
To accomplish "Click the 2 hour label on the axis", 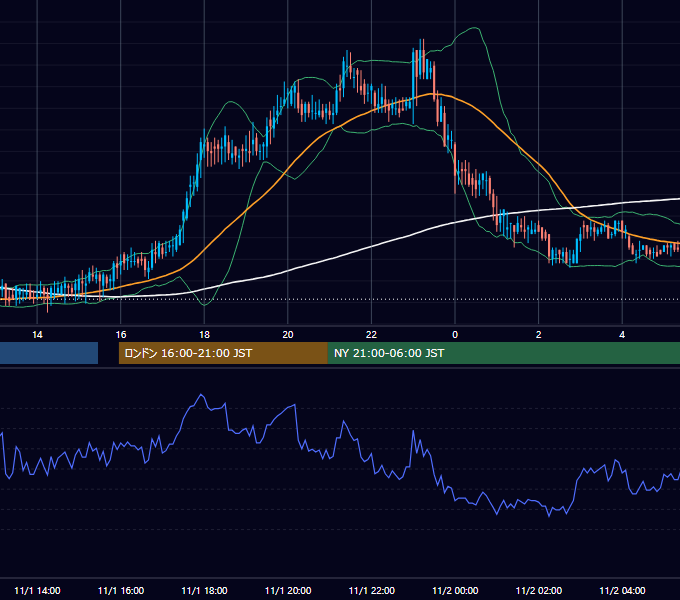I will click(539, 335).
